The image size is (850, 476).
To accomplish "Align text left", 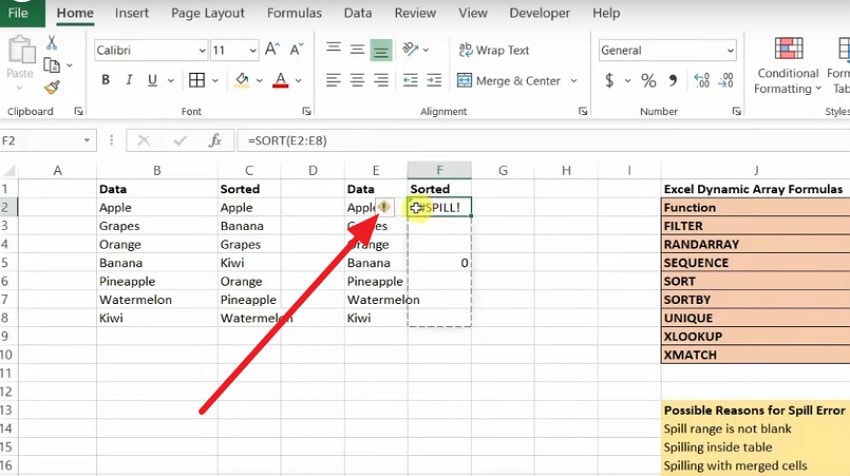I will coord(333,81).
